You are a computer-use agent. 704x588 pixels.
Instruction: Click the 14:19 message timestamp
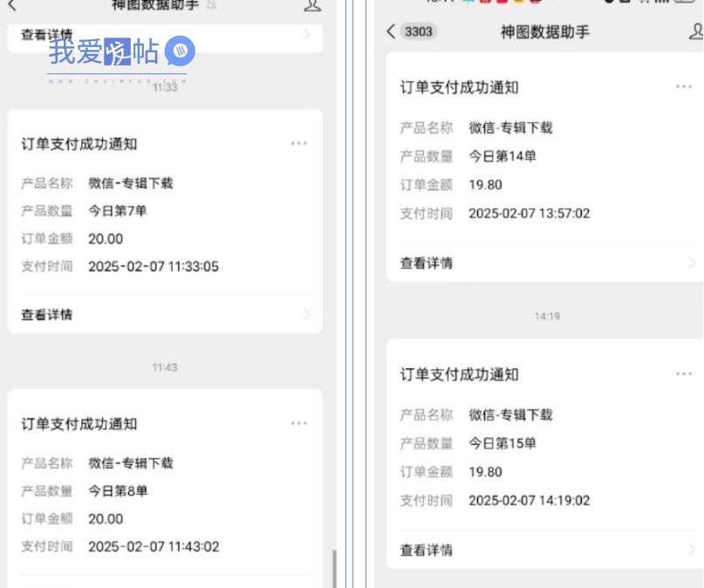tap(547, 317)
